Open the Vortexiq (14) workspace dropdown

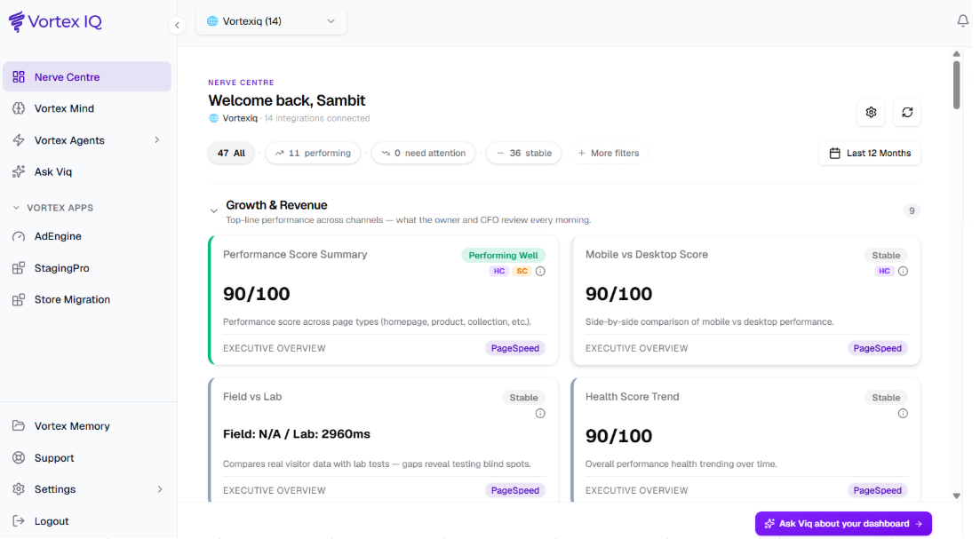click(271, 21)
